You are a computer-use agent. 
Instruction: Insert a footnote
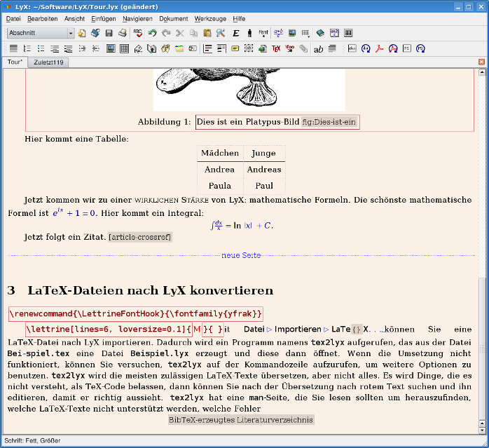tap(207, 48)
